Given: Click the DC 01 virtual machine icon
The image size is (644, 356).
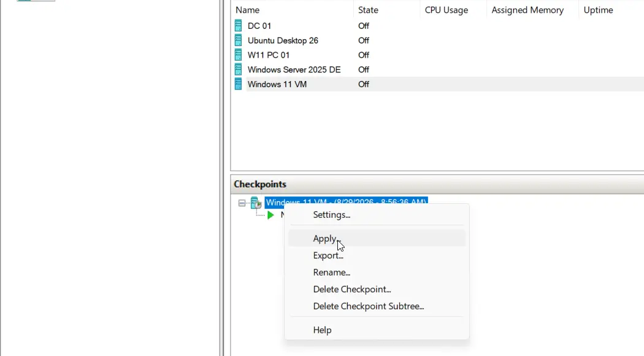Looking at the screenshot, I should point(238,26).
